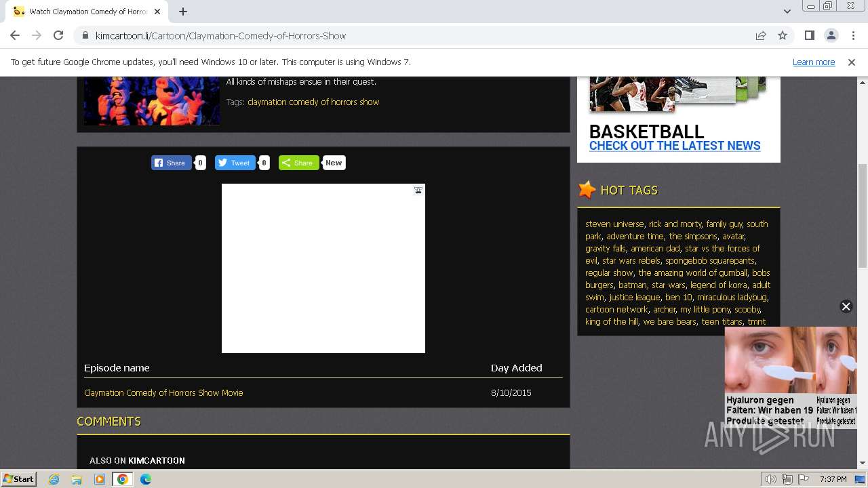This screenshot has height=488, width=868.
Task: Click the claymation comedy of horrors show tag
Action: point(313,102)
